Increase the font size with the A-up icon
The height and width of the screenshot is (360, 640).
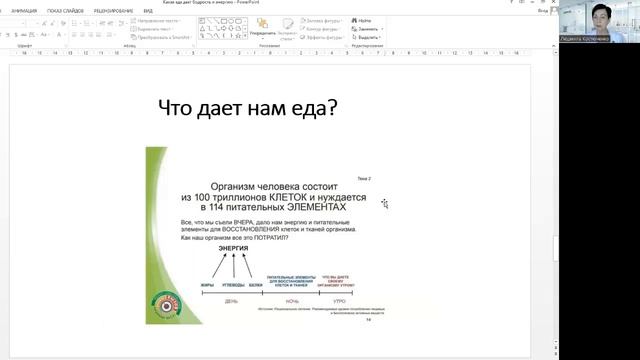click(x=44, y=24)
